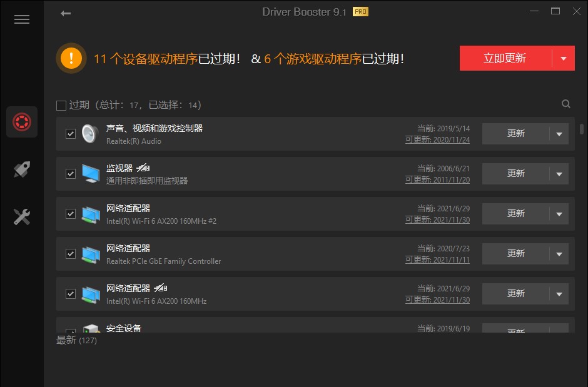Open the rocket Boost sidebar icon

pos(22,169)
